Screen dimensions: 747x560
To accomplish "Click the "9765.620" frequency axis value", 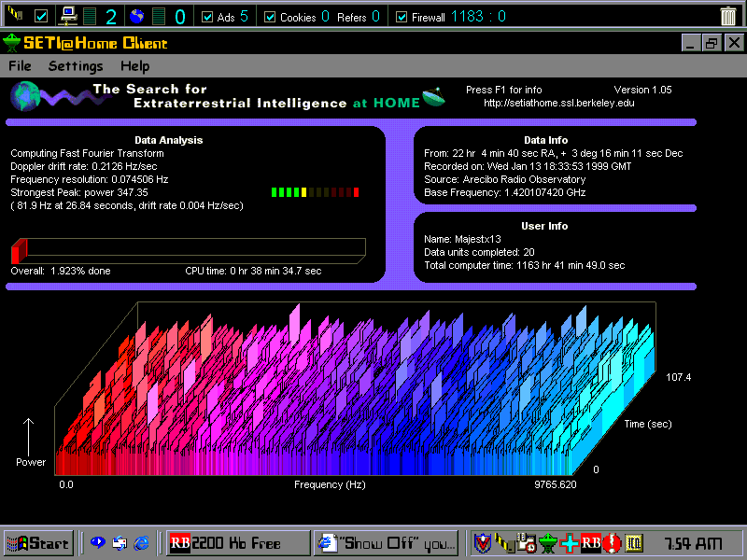I will point(555,484).
